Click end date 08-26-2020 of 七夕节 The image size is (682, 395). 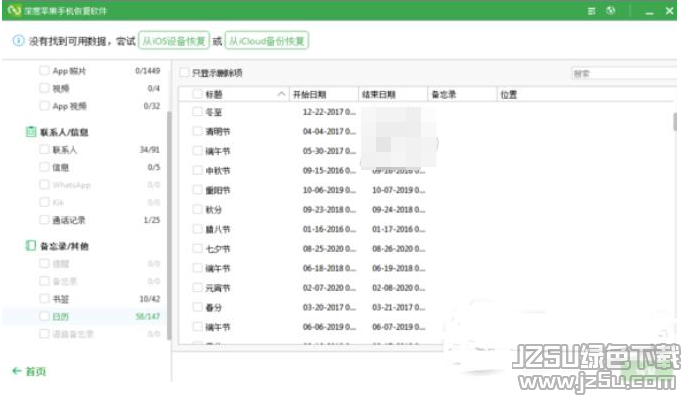click(x=398, y=248)
